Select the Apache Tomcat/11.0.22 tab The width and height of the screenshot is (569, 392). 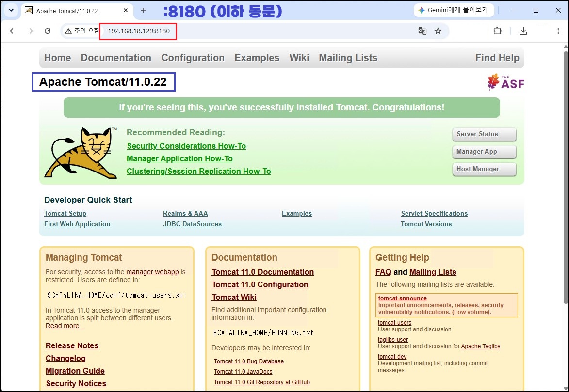[x=76, y=11]
